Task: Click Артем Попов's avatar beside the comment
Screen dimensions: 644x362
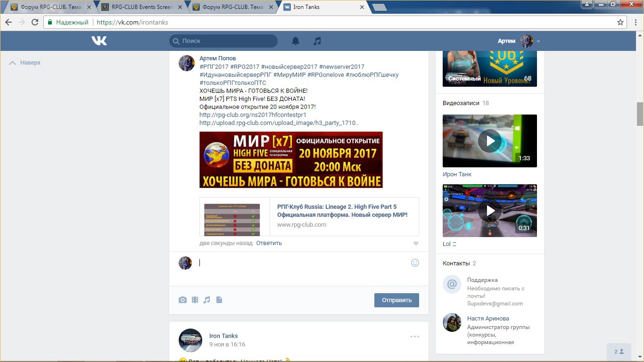Action: coord(187,63)
